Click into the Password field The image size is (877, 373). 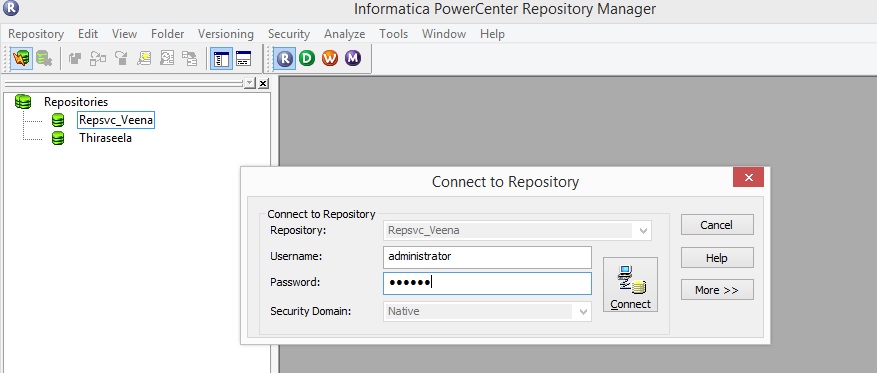click(487, 283)
